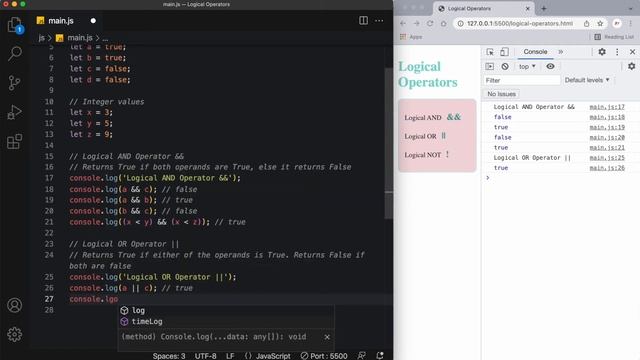Viewport: 640px width, 360px height.
Task: Change the LF end-of-line sequence
Action: [230, 356]
